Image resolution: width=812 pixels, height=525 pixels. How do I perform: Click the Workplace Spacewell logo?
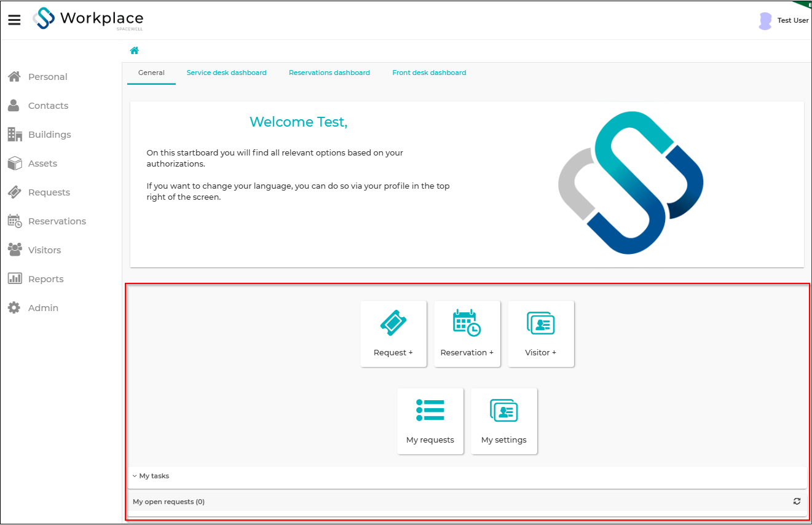click(88, 19)
